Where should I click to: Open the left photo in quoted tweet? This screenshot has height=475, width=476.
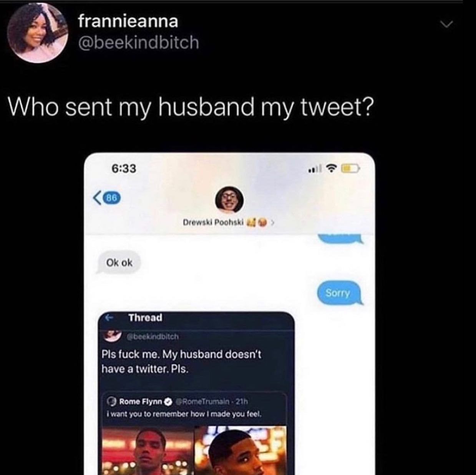point(148,450)
